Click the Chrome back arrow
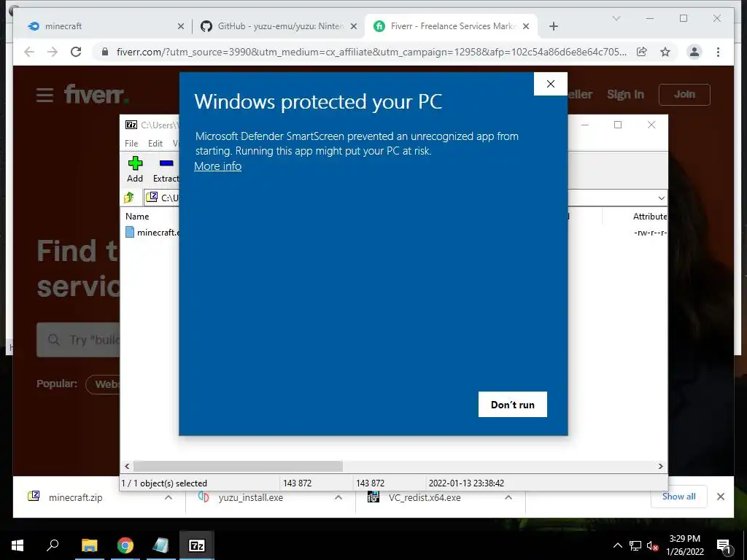This screenshot has height=560, width=747. 29,52
